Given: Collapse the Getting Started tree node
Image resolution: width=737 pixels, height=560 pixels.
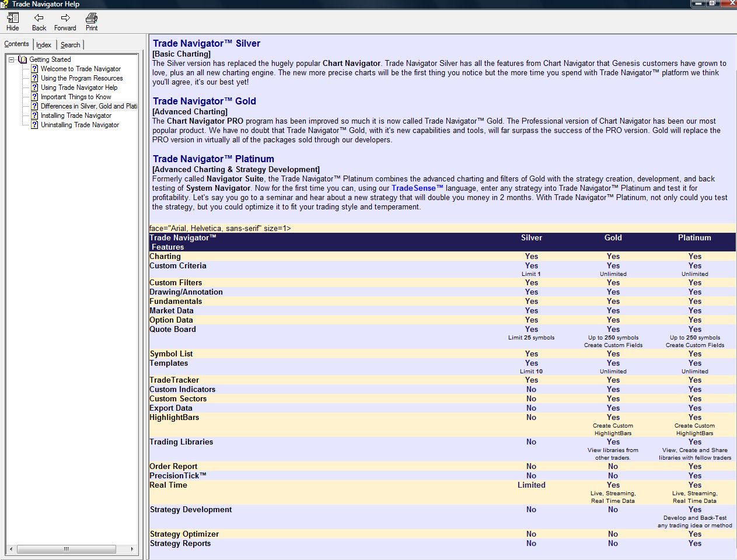Looking at the screenshot, I should coord(11,60).
